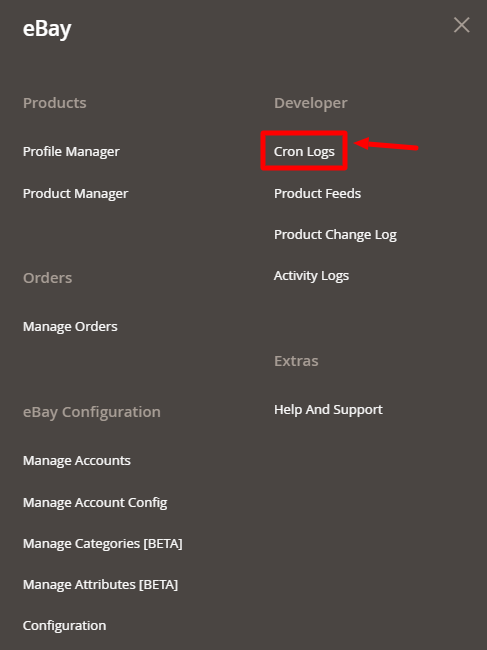Image resolution: width=487 pixels, height=650 pixels.
Task: Open Activity Logs
Action: pos(311,276)
